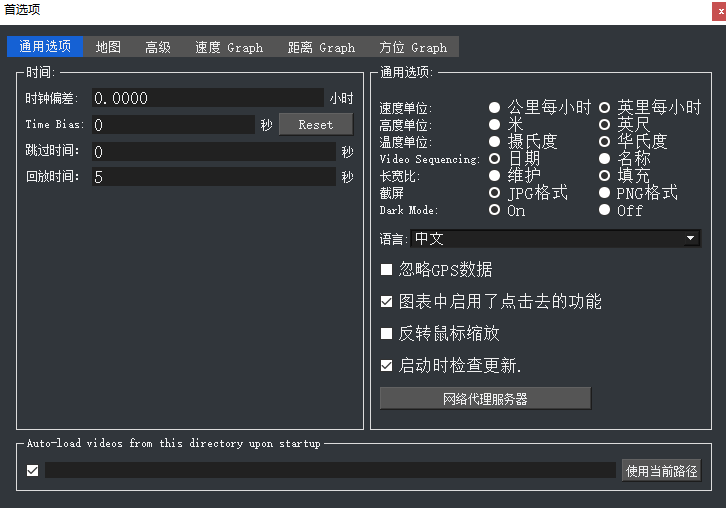
Task: Enable 忽略GPS数据 checkbox
Action: (386, 270)
